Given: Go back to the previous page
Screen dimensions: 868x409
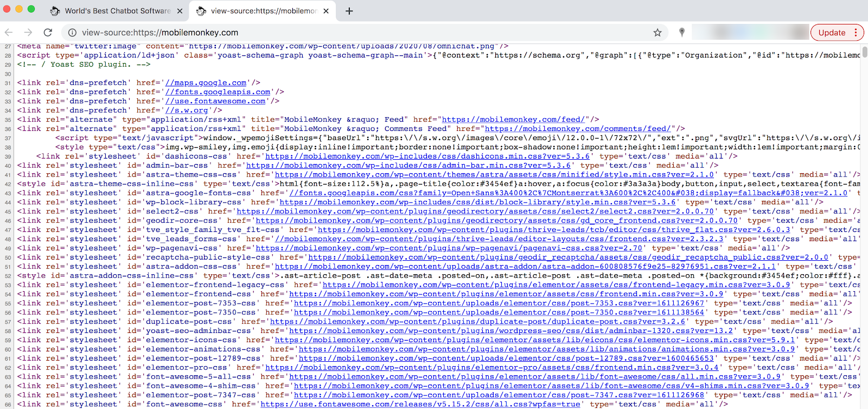Looking at the screenshot, I should pyautogui.click(x=9, y=33).
